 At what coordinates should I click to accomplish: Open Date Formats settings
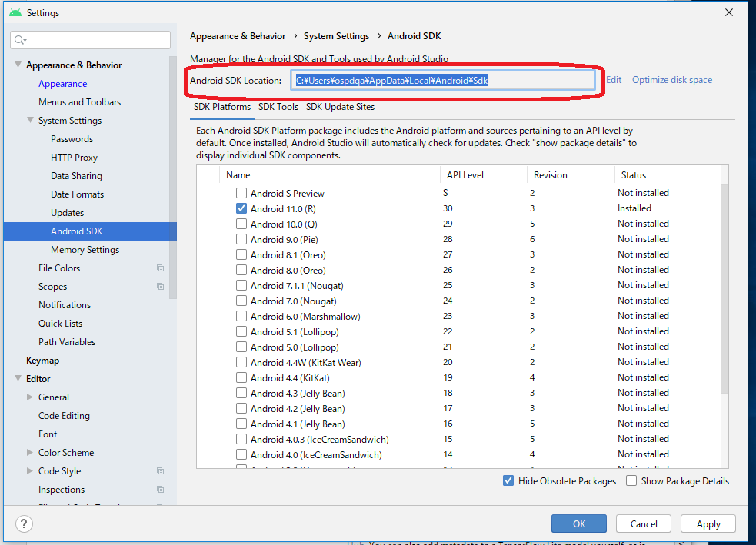[x=77, y=194]
